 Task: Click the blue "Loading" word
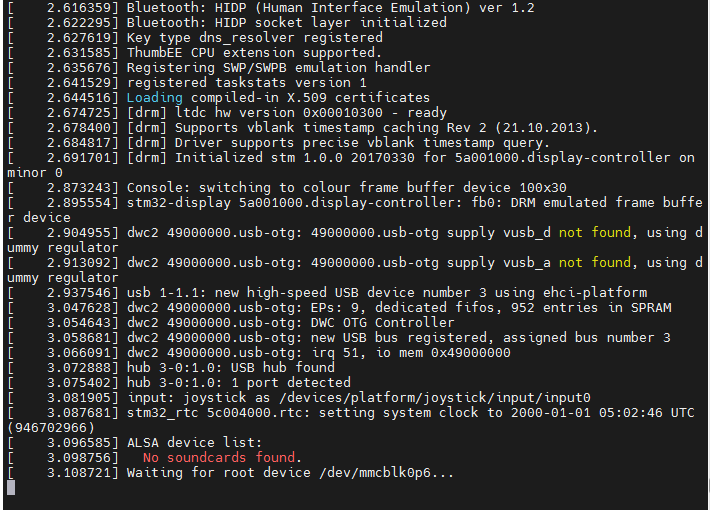[x=154, y=98]
